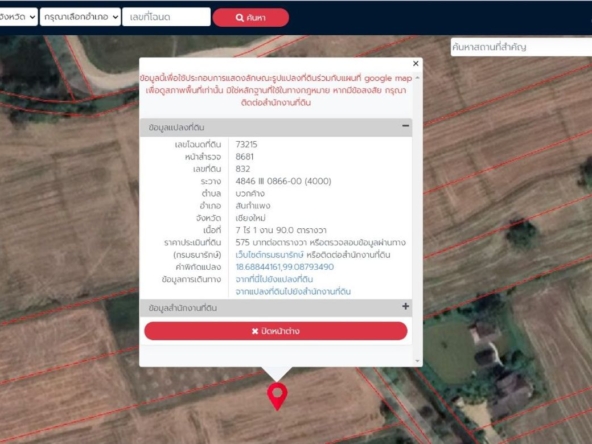Expand ข้อมูลสำนักงานที่ดิน section plus icon
Viewport: 592px width, 444px height.
point(405,306)
